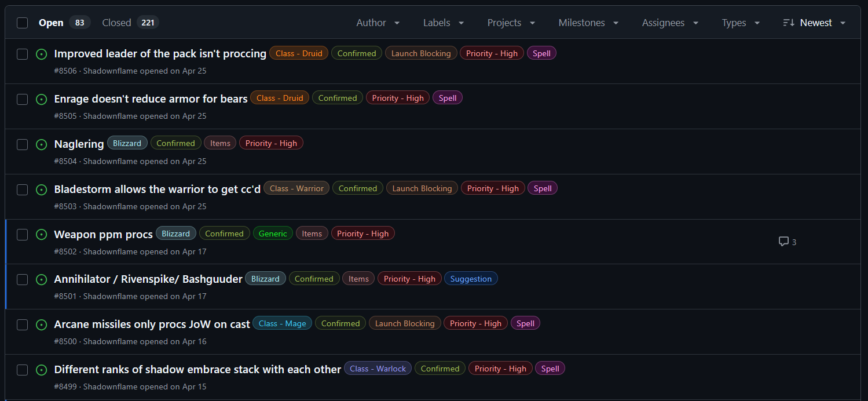
Task: Click open-issue icon for Enrage bears issue
Action: pyautogui.click(x=41, y=99)
